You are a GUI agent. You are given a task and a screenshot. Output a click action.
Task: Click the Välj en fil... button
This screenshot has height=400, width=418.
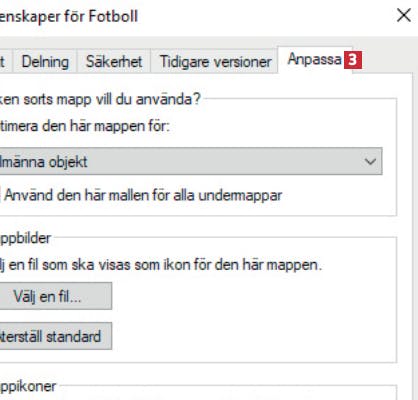click(x=56, y=296)
